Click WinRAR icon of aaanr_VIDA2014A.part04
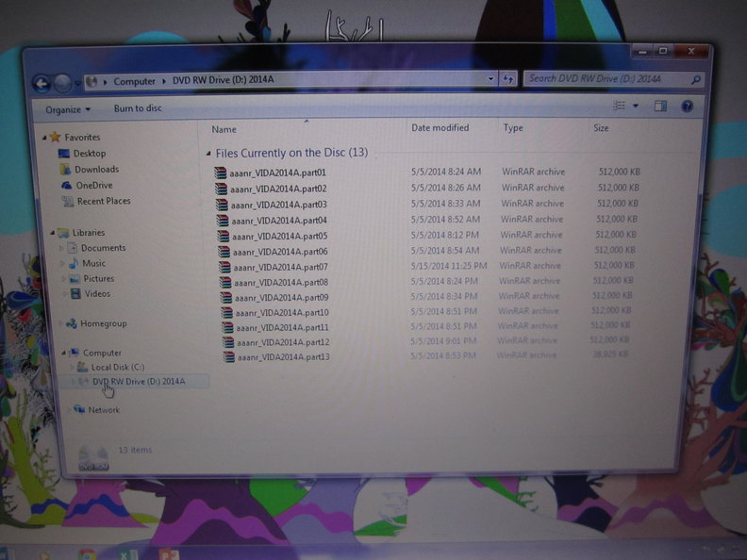 point(223,221)
